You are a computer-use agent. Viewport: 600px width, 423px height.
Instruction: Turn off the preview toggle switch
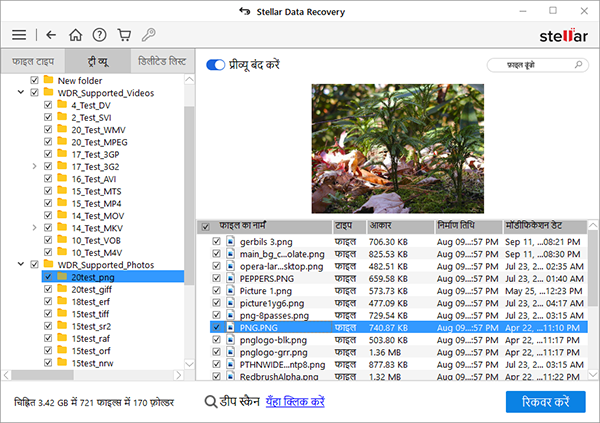[215, 65]
